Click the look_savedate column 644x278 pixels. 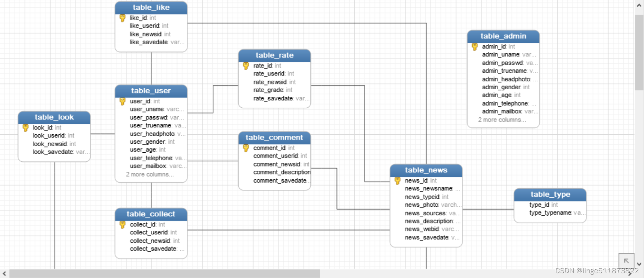61,152
